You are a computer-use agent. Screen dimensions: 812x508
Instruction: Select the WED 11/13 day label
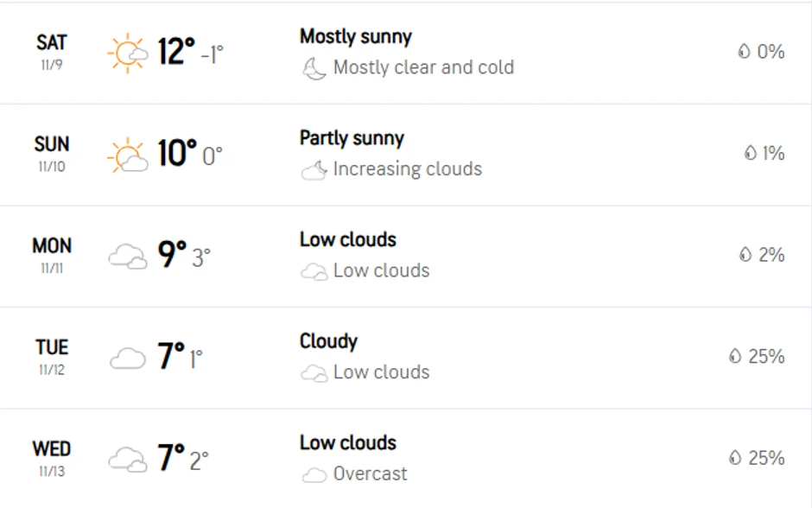[52, 458]
